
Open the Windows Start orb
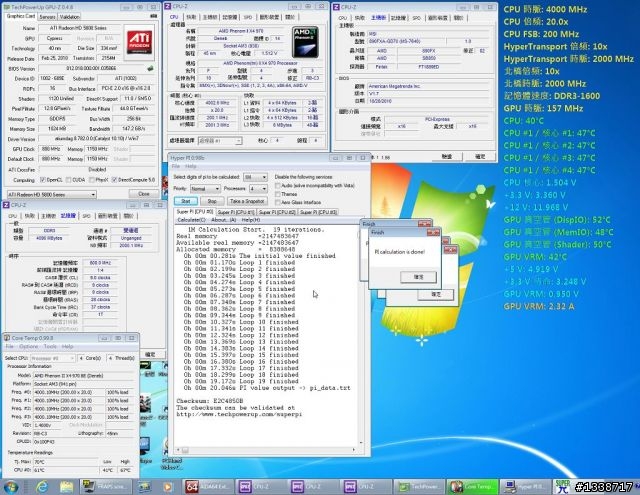click(11, 487)
